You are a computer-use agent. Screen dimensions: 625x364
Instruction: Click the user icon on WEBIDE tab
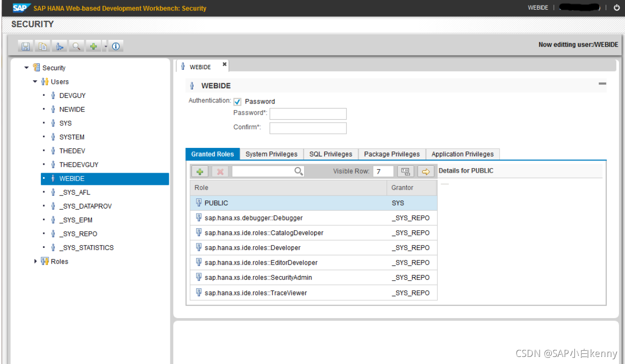[x=183, y=67]
